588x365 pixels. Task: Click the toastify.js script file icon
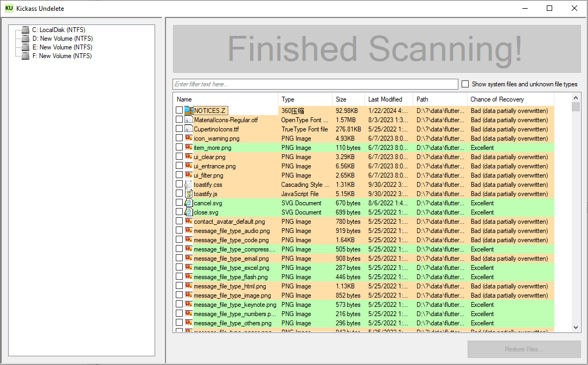[x=188, y=194]
